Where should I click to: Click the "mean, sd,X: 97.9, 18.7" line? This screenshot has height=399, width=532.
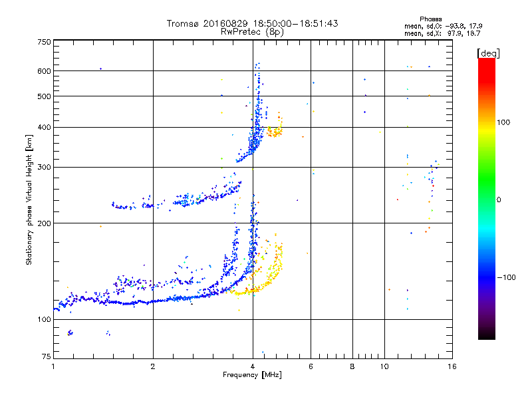[x=442, y=33]
